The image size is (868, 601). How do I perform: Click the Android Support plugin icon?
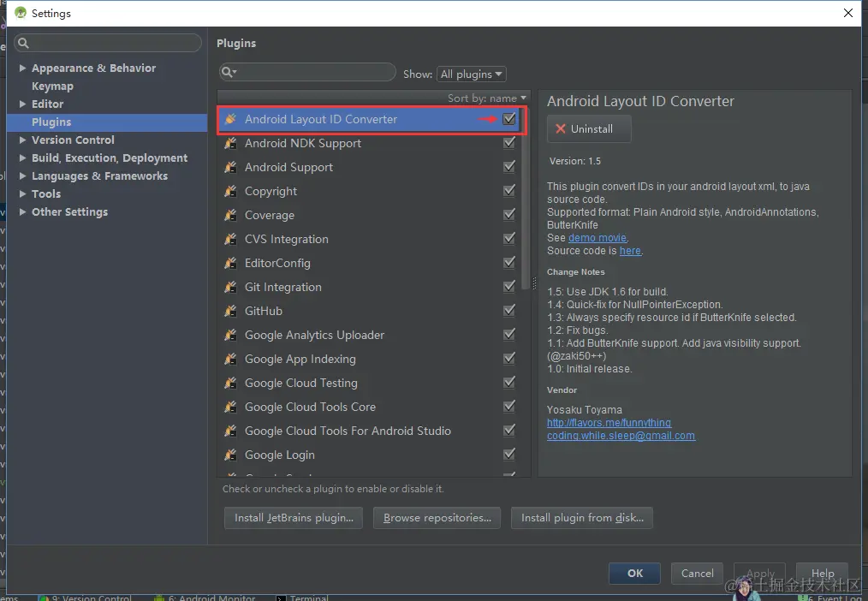[230, 167]
